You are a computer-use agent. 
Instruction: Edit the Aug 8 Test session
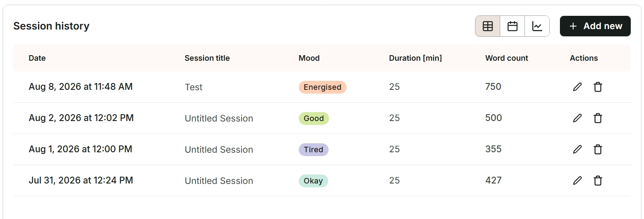(577, 87)
